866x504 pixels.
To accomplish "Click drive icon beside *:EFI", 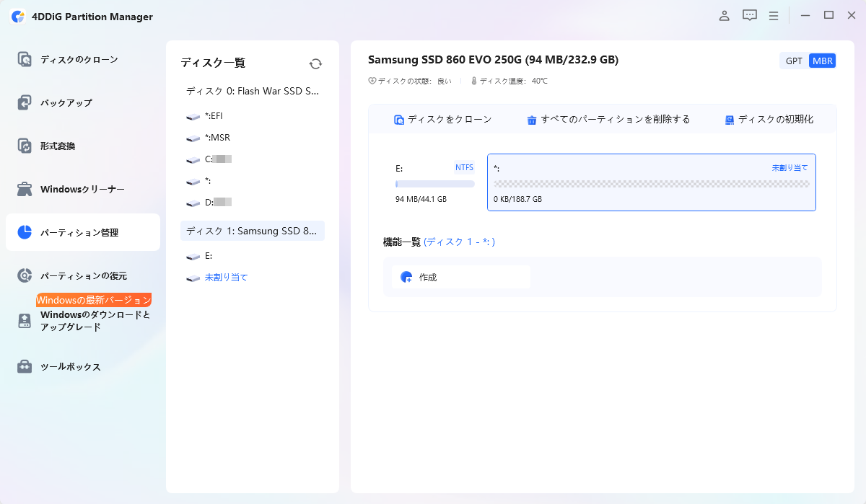I will [x=193, y=116].
